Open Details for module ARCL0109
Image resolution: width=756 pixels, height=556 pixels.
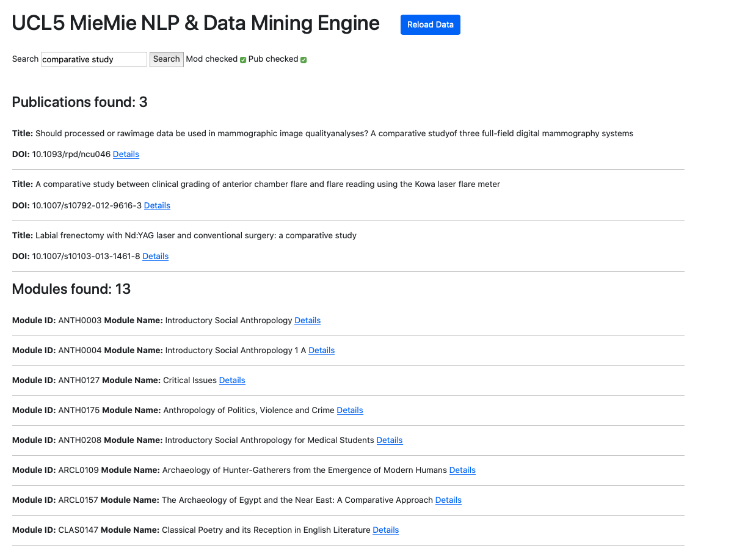(462, 470)
